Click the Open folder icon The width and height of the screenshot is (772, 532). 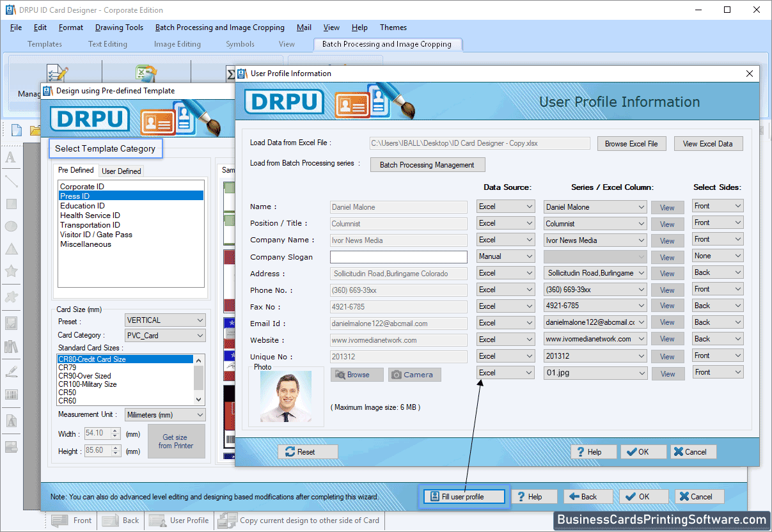(x=35, y=130)
